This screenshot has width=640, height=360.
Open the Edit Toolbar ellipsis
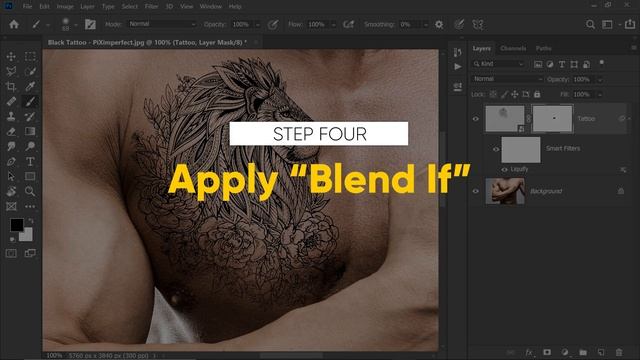(x=30, y=206)
